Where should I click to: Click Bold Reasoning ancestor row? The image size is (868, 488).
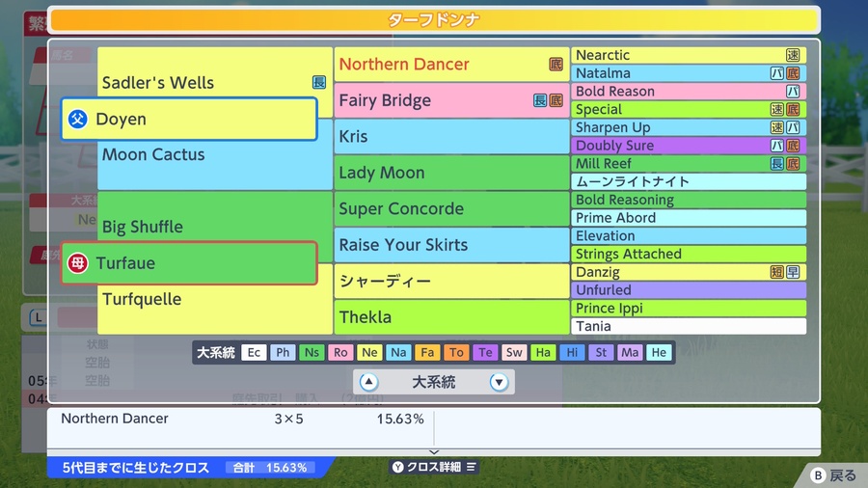pyautogui.click(x=689, y=200)
